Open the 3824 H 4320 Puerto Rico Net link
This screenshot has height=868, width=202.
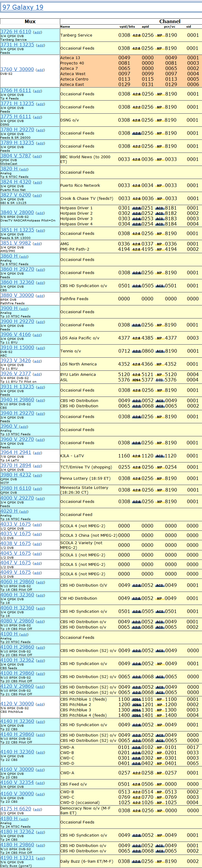click(x=16, y=182)
